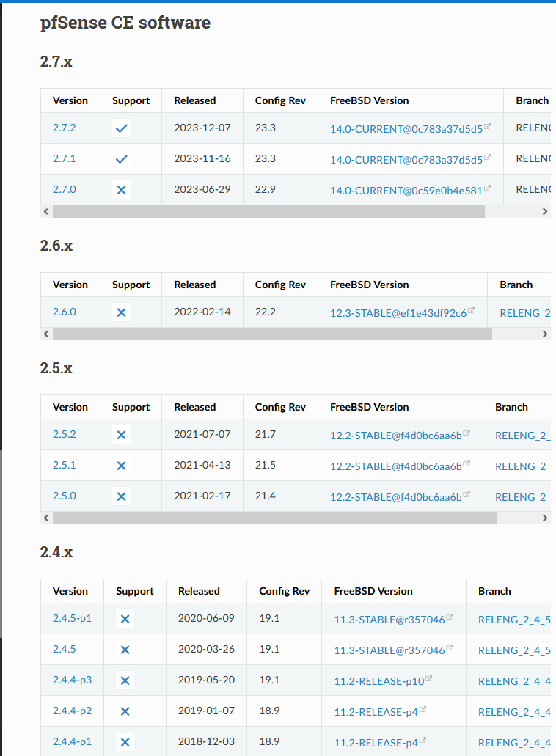Click the 2.6.x table horizontal scrollbar
The image size is (556, 756).
pos(272,334)
